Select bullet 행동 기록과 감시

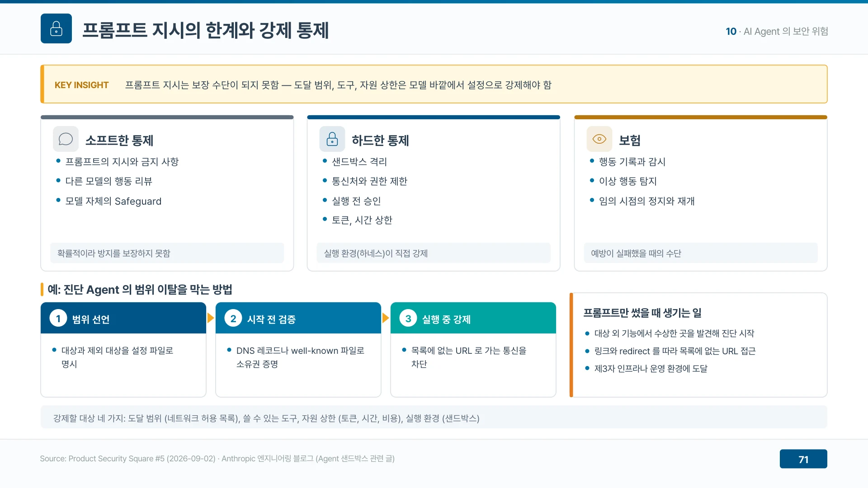(632, 162)
